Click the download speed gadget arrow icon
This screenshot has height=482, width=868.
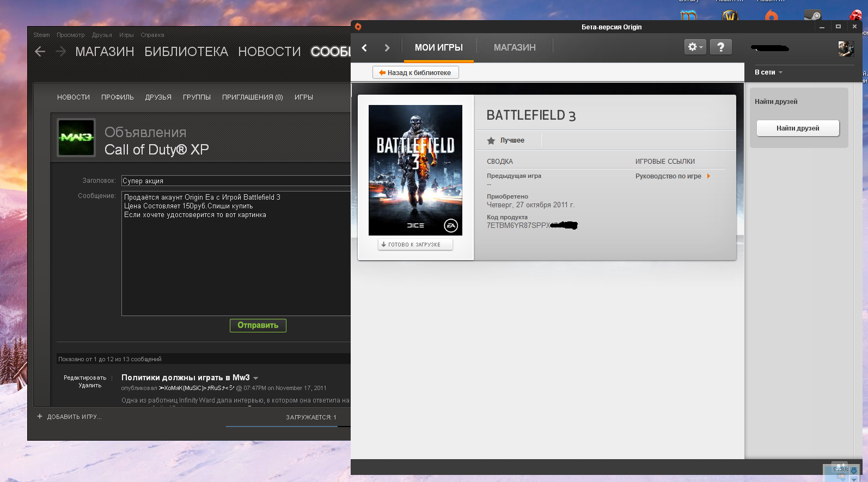[x=853, y=471]
